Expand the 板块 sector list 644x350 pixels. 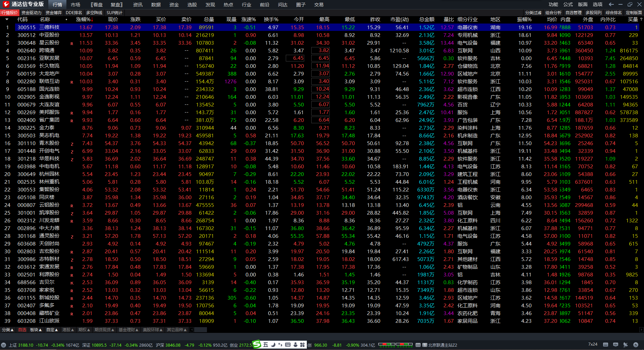pos(36,330)
